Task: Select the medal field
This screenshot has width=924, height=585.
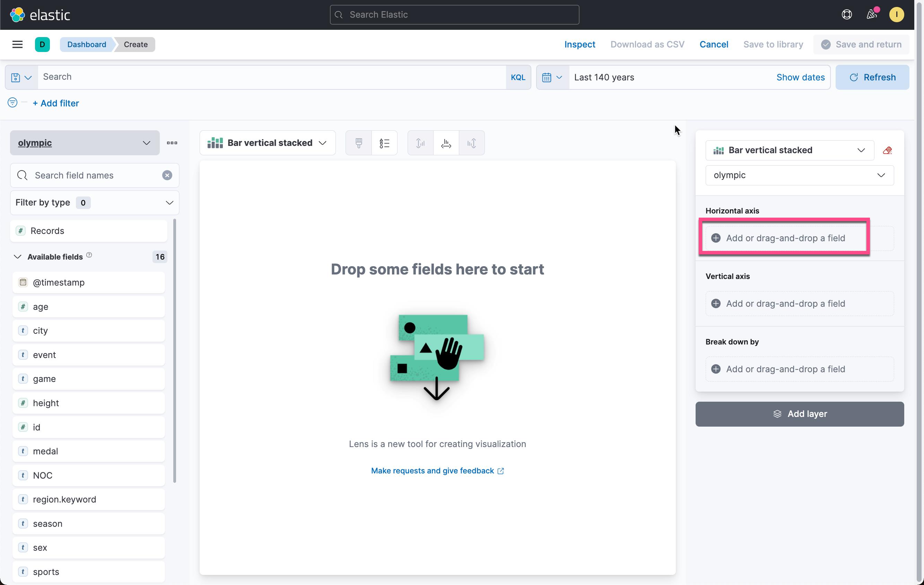Action: click(89, 451)
